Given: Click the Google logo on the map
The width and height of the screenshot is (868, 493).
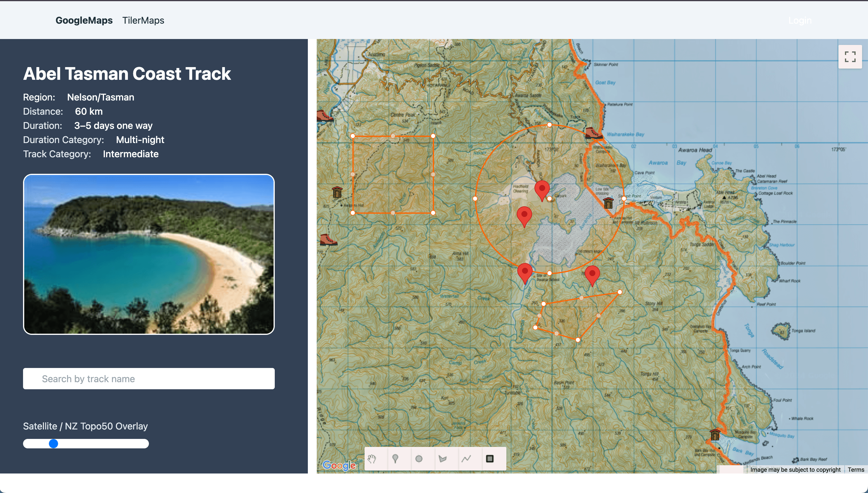Looking at the screenshot, I should [x=339, y=465].
